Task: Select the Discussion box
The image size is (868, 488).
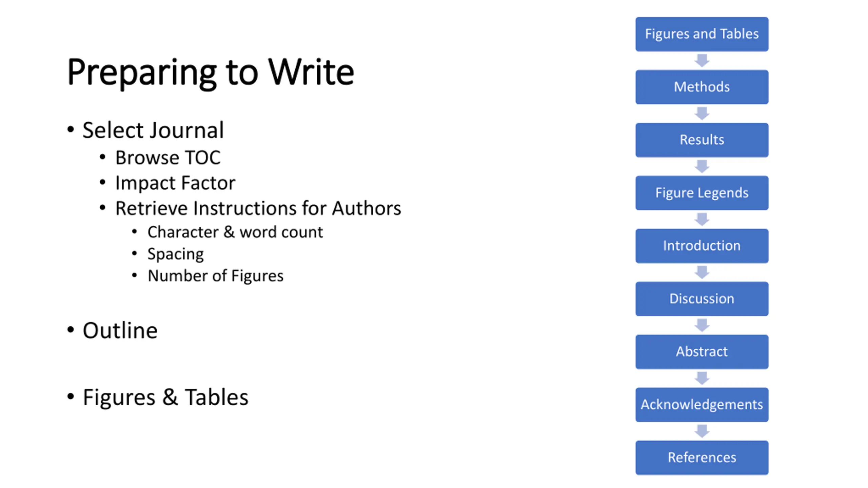Action: [x=702, y=299]
